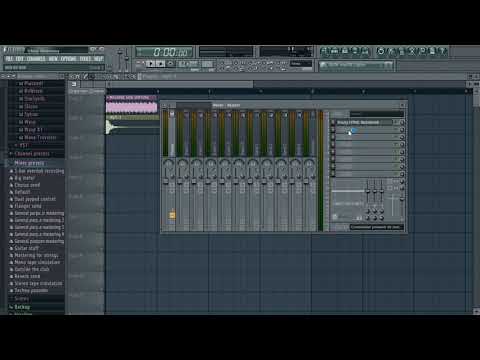Expand the Channel presets folder
This screenshot has width=480, height=360.
click(x=32, y=154)
